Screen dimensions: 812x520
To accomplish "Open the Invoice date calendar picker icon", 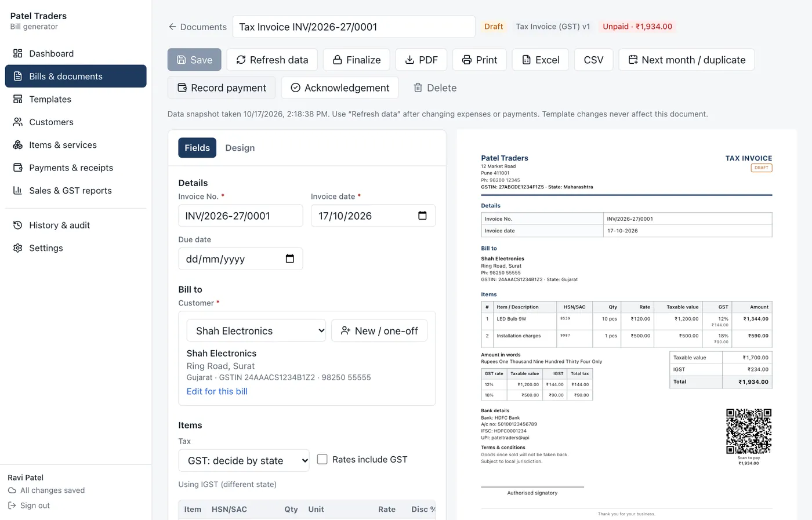I will pos(422,216).
